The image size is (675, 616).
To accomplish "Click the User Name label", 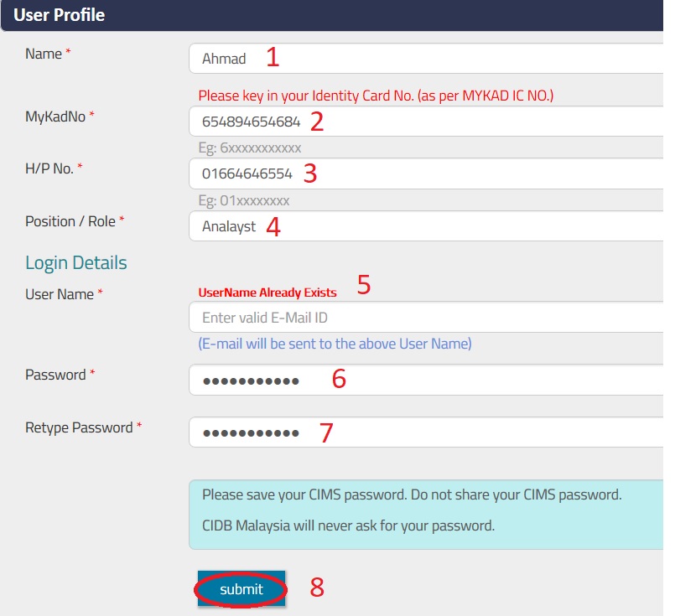I will pos(60,294).
